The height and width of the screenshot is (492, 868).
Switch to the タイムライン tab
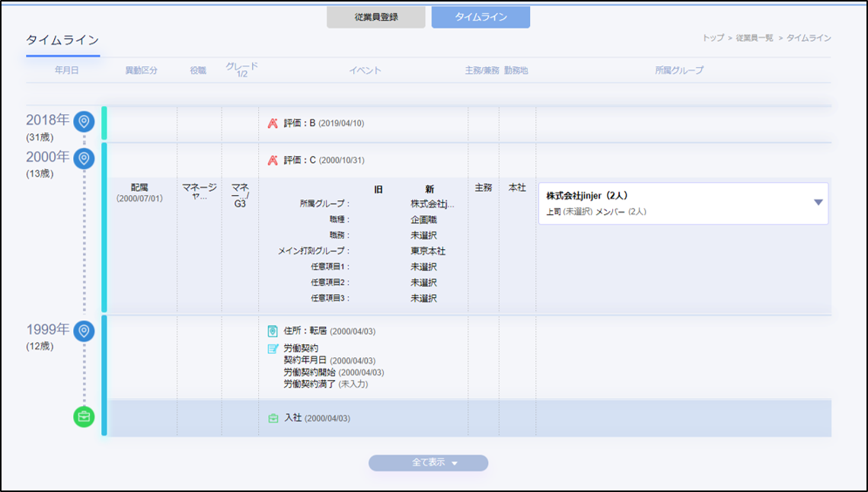coord(480,18)
